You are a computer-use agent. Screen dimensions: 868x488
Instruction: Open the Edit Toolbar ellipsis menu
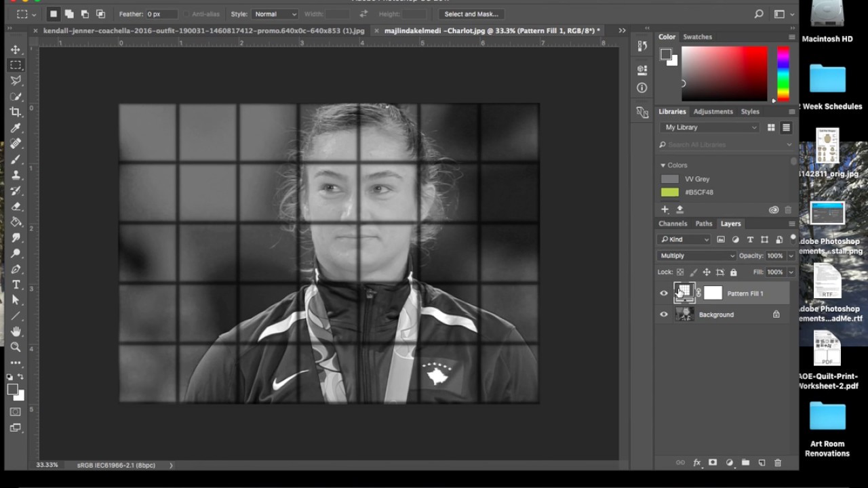coord(16,363)
